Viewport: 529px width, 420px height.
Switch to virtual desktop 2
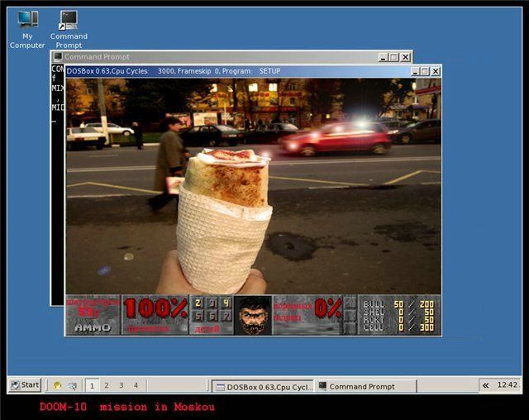107,385
